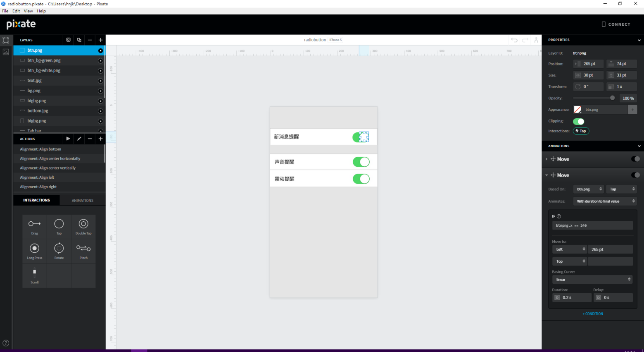Screen dimensions: 644x352
Task: Remove layer with Layers minus button
Action: (90, 40)
